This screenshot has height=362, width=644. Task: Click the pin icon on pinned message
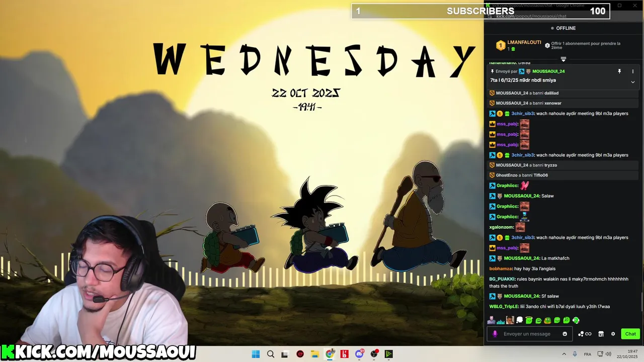[619, 71]
